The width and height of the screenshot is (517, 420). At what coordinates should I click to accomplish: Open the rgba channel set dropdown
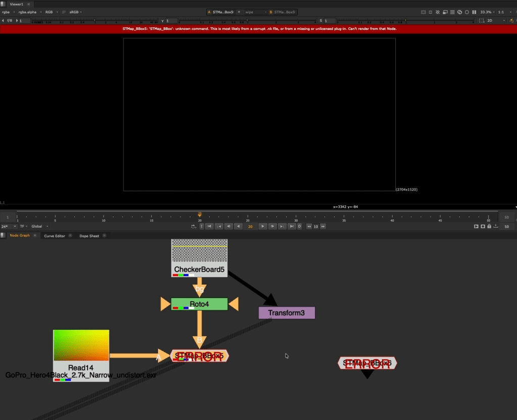click(8, 12)
